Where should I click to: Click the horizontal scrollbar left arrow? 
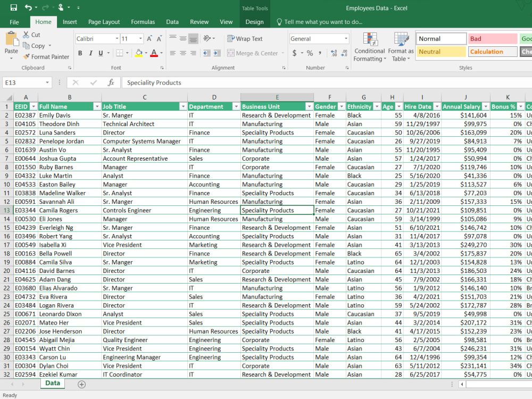462,384
